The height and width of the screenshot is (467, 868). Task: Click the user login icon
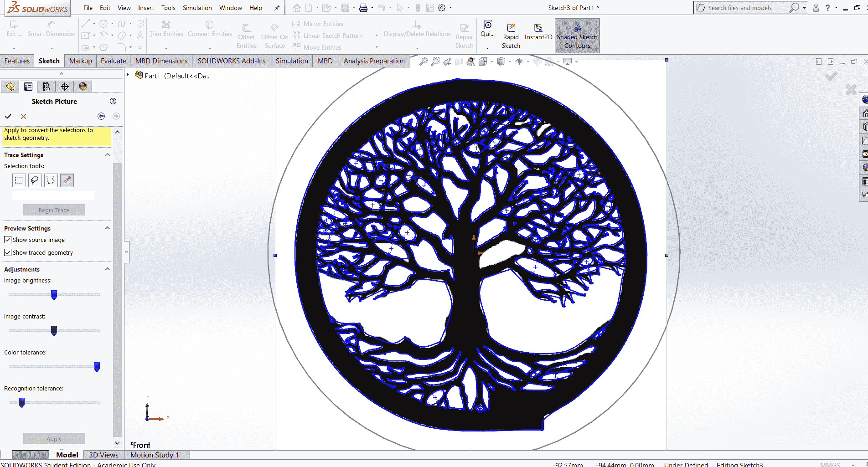pyautogui.click(x=816, y=8)
